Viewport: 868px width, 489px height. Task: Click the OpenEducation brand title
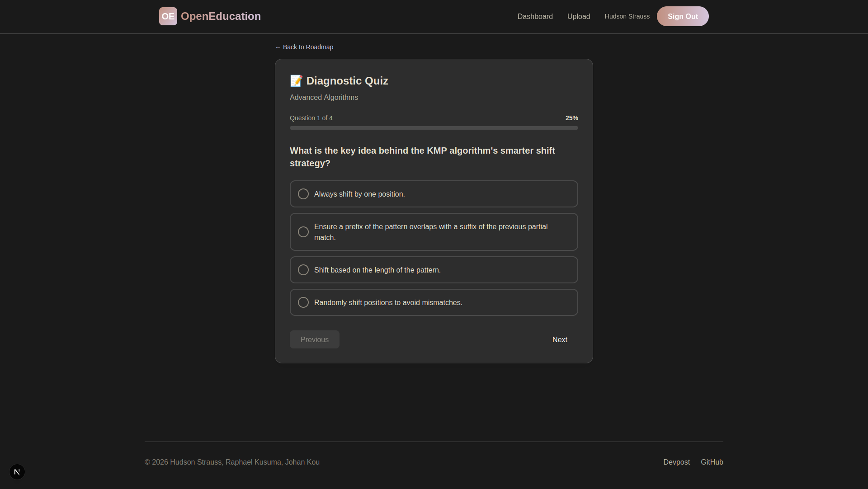[x=221, y=16]
